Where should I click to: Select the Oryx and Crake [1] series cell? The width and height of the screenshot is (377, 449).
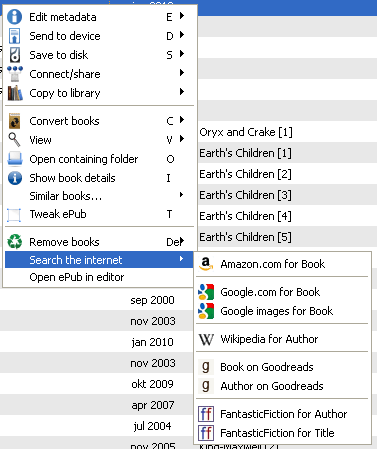coord(246,132)
